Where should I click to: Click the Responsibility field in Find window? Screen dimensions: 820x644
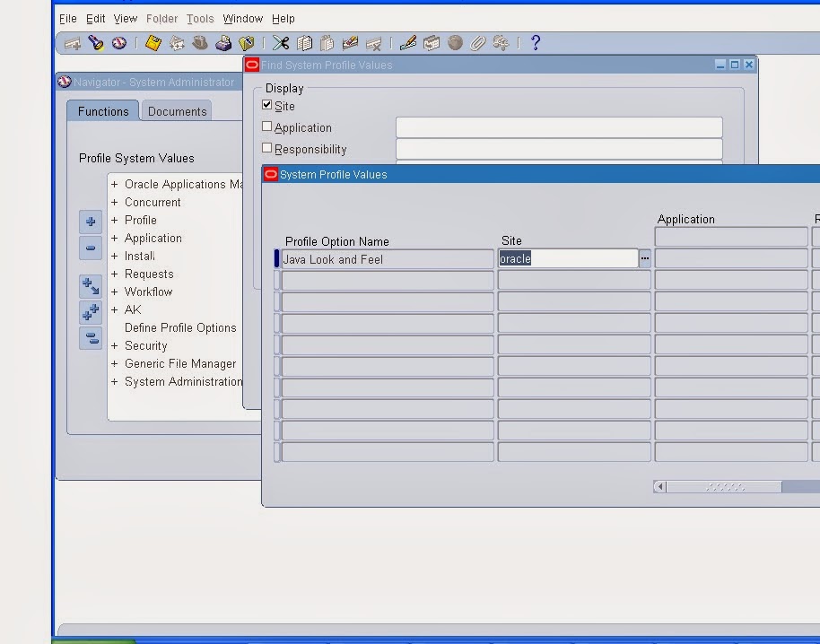point(559,149)
